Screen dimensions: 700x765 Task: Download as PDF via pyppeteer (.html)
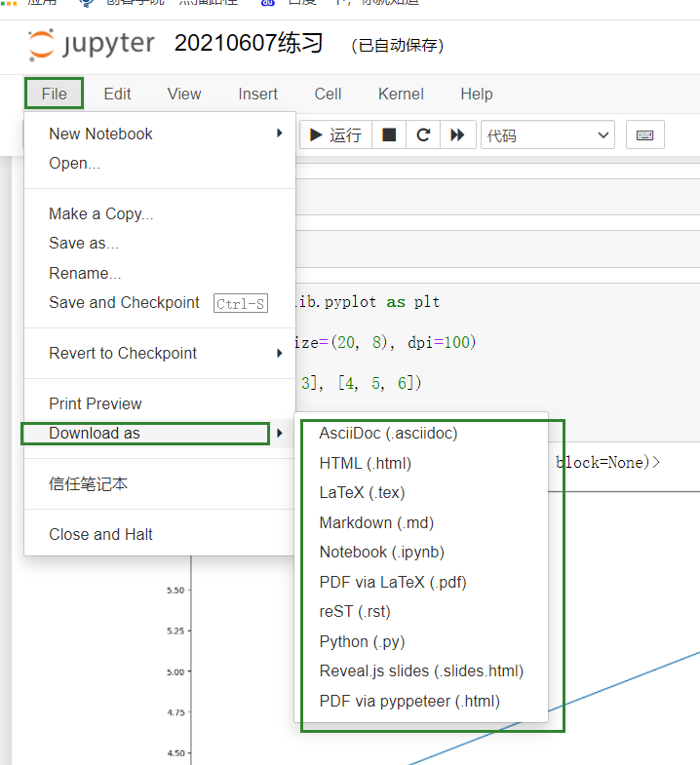[x=421, y=701]
